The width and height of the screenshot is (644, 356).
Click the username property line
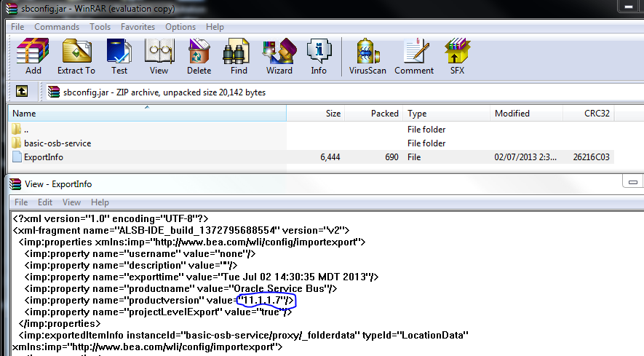140,253
